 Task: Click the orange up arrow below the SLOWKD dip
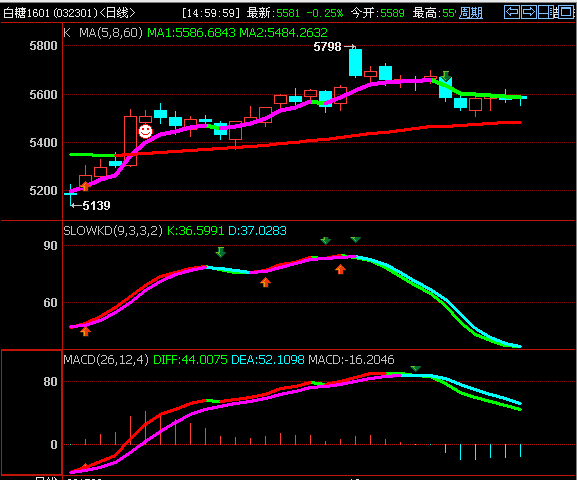[x=265, y=282]
